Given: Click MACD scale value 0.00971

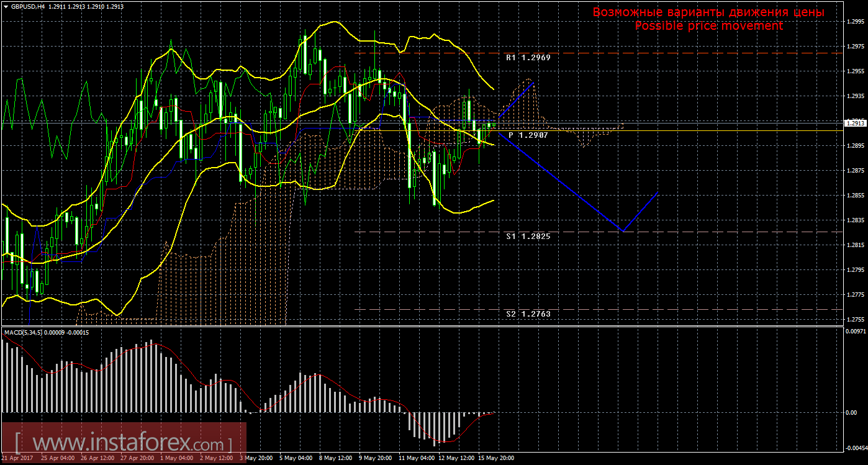Looking at the screenshot, I should click(x=856, y=331).
